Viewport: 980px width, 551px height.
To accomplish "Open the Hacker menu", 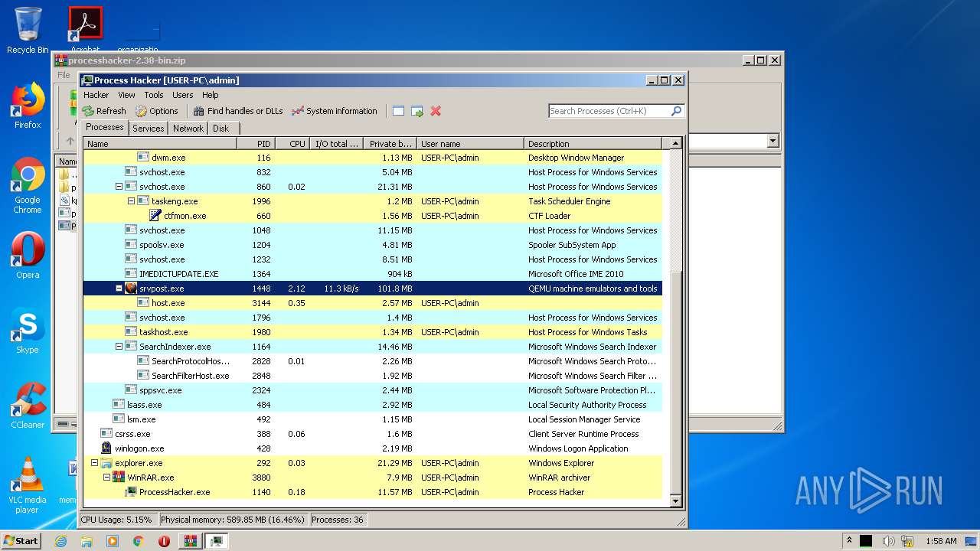I will click(96, 95).
